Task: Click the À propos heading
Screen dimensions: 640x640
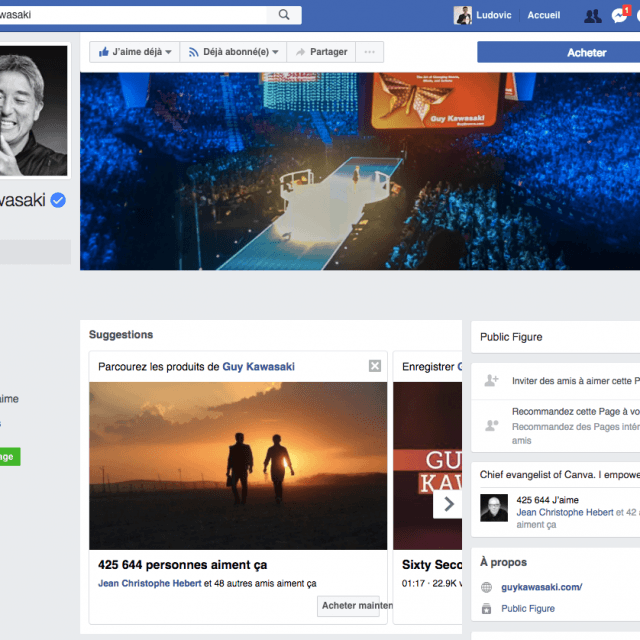Action: point(503,562)
